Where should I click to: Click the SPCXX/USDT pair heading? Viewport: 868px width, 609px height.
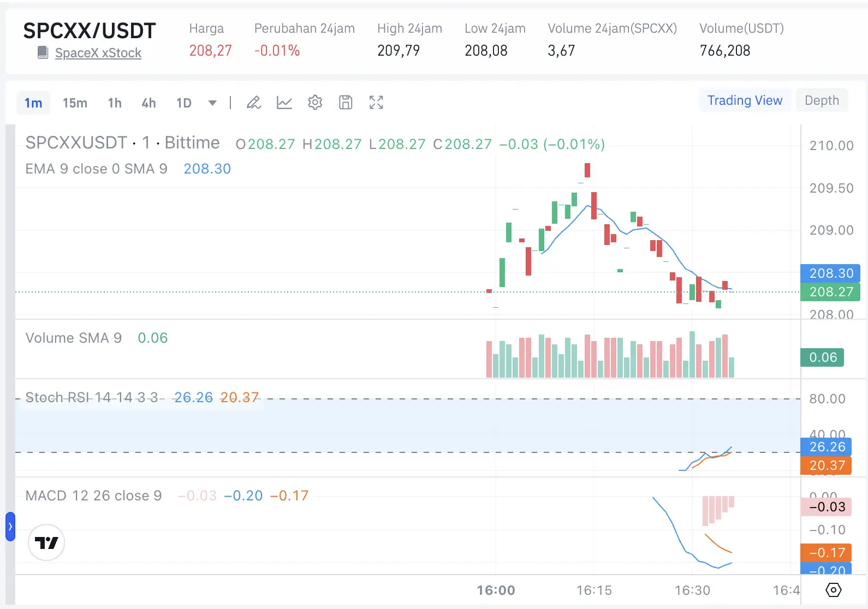click(x=90, y=31)
